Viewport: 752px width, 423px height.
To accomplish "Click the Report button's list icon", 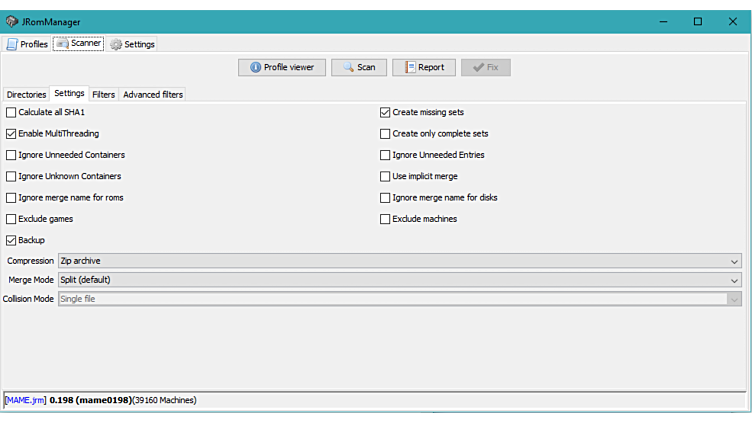I will click(410, 67).
